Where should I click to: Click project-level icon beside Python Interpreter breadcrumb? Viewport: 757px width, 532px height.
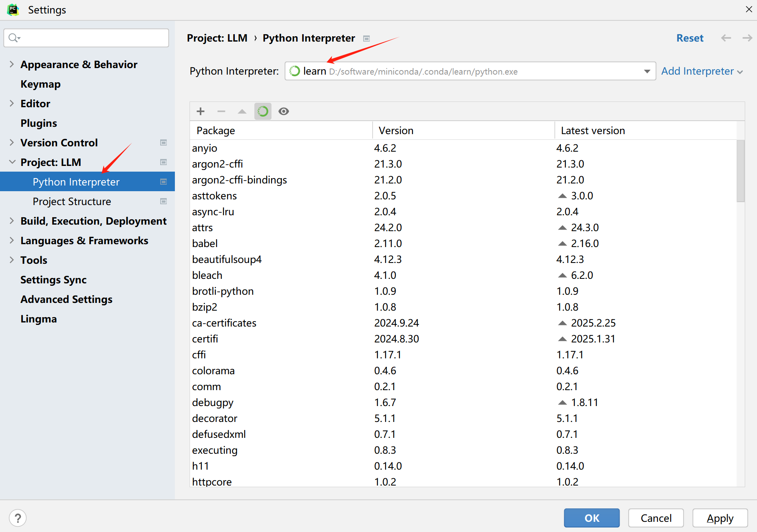coord(366,38)
